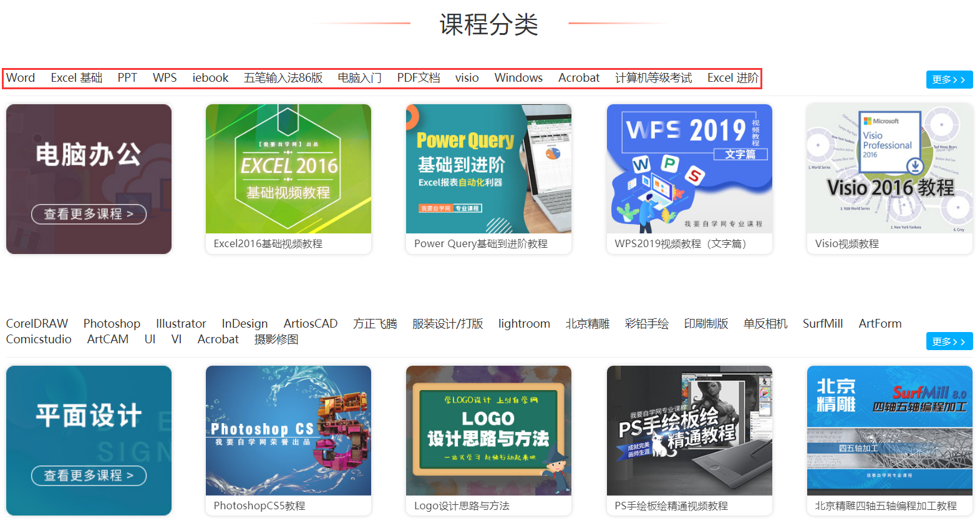Open PhotoshopCS5教程 title link

[260, 506]
